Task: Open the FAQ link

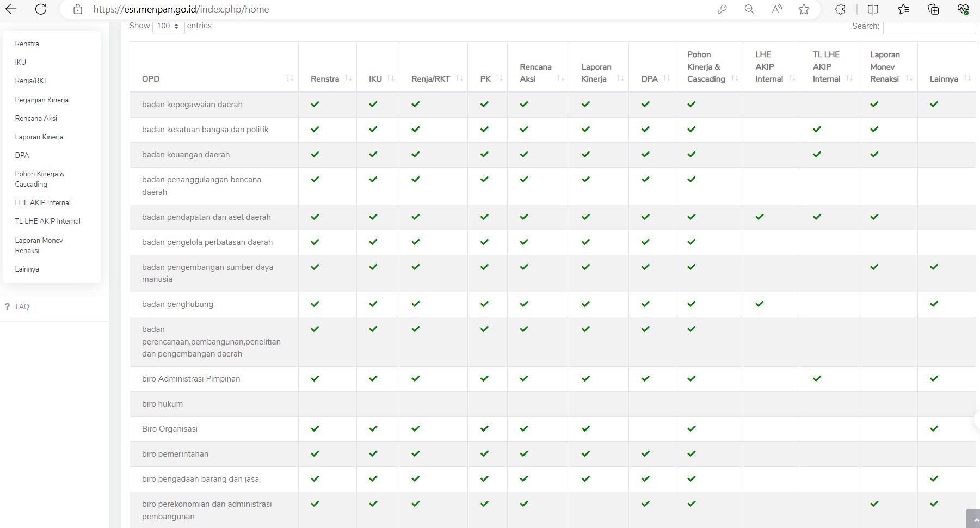Action: click(x=22, y=306)
